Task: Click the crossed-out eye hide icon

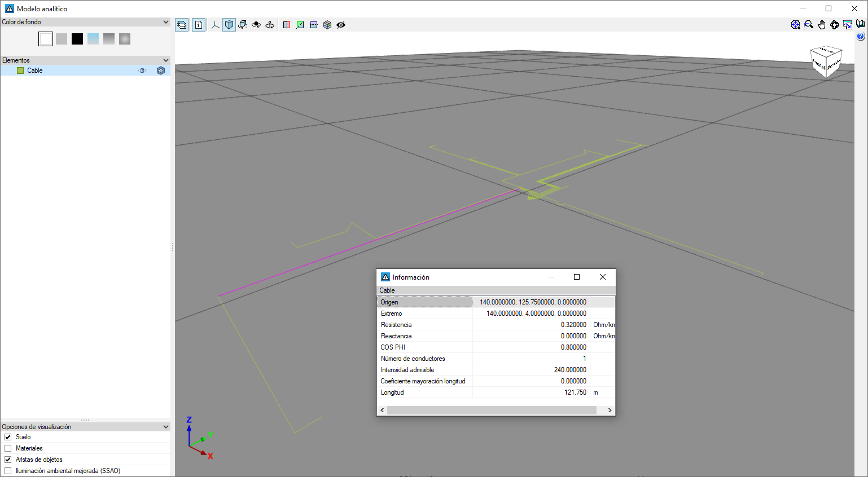Action: [x=341, y=25]
